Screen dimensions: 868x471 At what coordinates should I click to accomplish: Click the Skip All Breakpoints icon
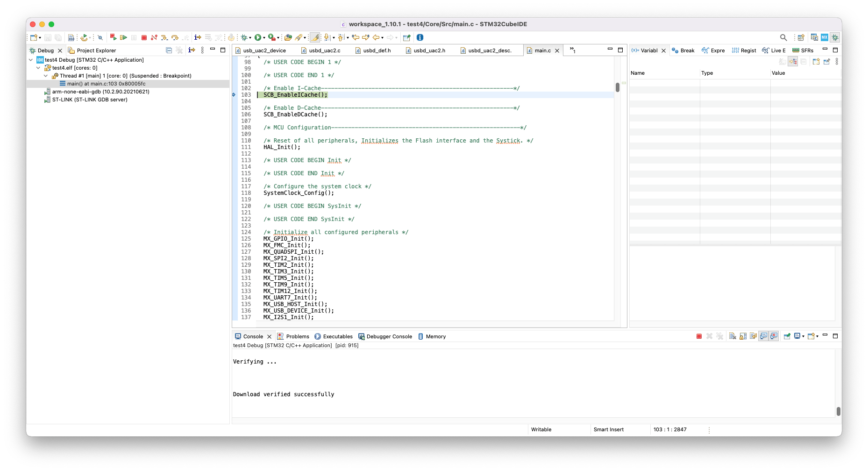100,37
